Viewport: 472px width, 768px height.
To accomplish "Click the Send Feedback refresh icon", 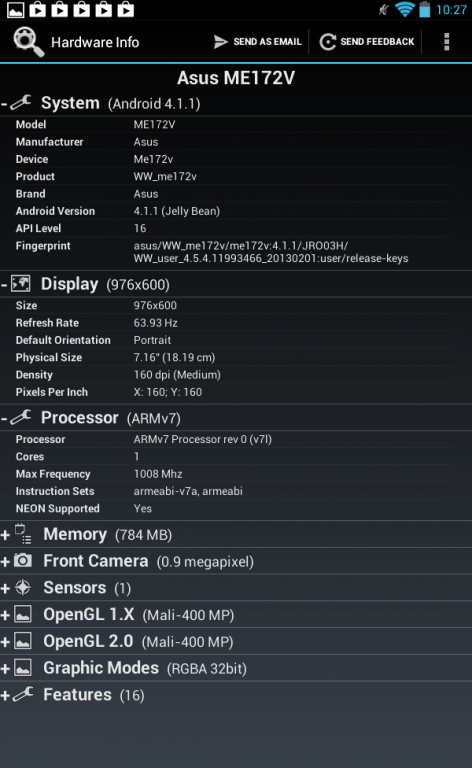I will click(328, 42).
